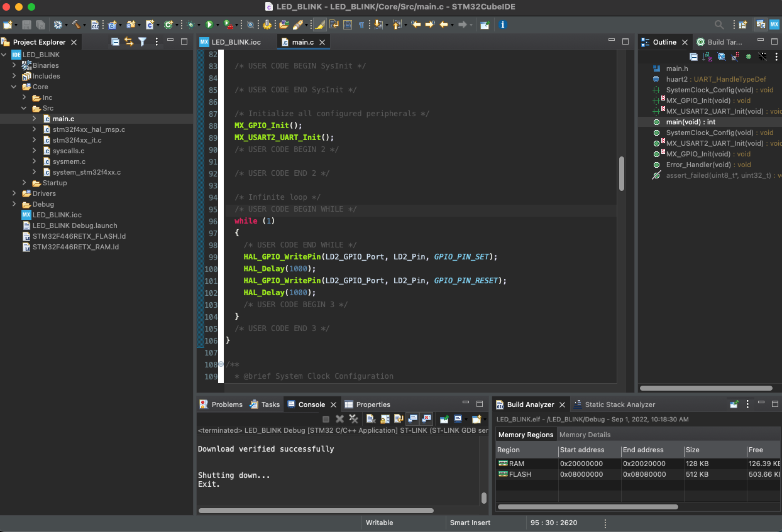Switch to the Problems tab

click(221, 404)
